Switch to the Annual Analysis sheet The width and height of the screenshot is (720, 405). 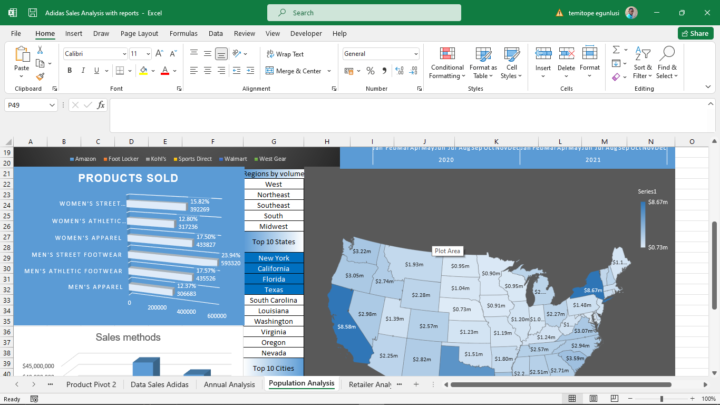point(229,384)
